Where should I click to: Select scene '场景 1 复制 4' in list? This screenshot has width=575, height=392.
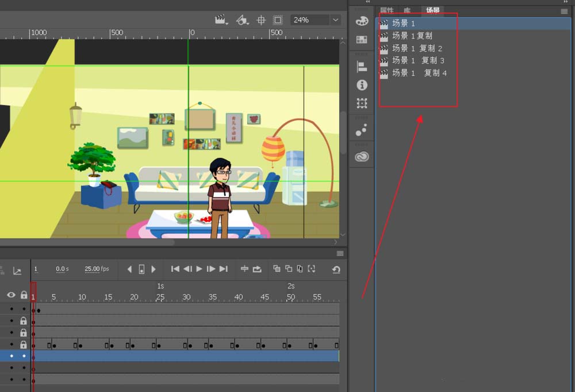(x=419, y=73)
